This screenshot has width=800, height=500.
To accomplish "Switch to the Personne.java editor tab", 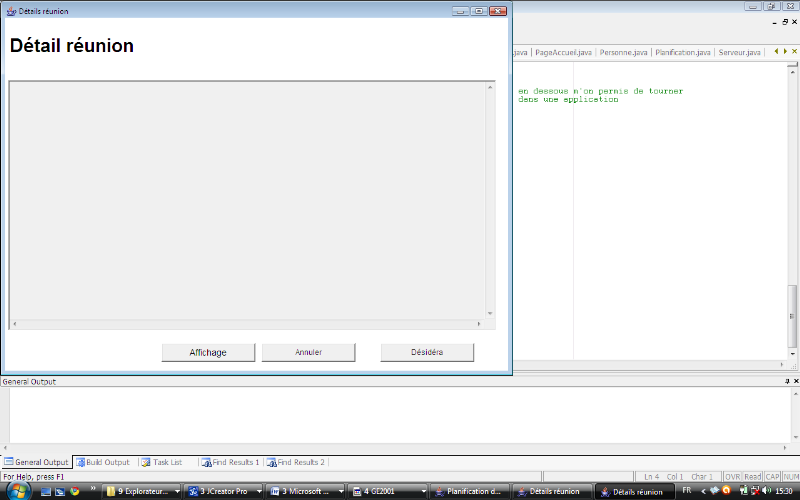I will click(623, 52).
